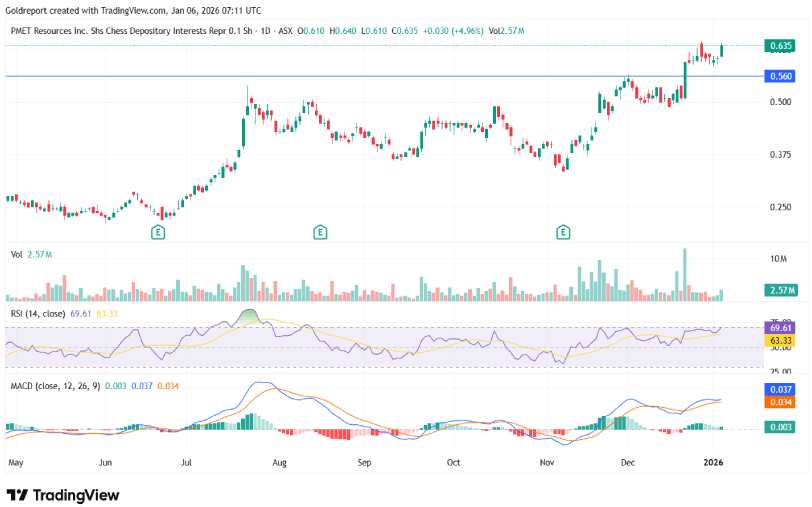Click the 2026 label on time axis
Viewport: 812px width, 507px height.
[x=712, y=464]
